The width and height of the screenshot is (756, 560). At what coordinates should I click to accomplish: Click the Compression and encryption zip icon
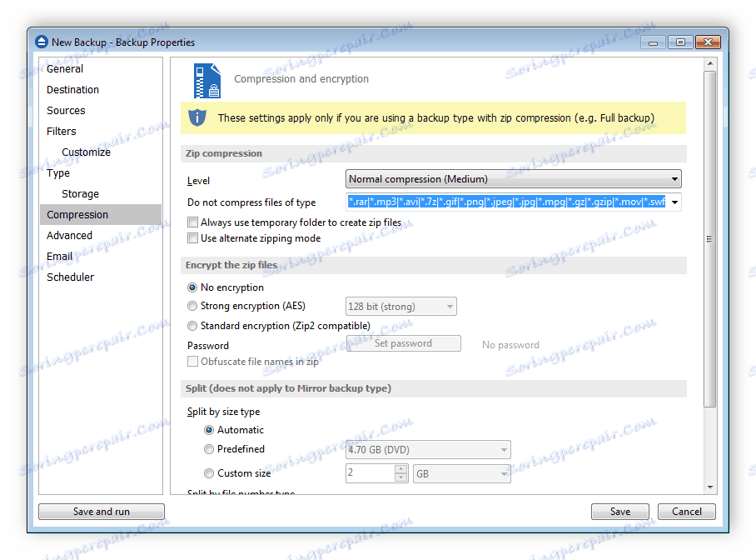pos(207,81)
